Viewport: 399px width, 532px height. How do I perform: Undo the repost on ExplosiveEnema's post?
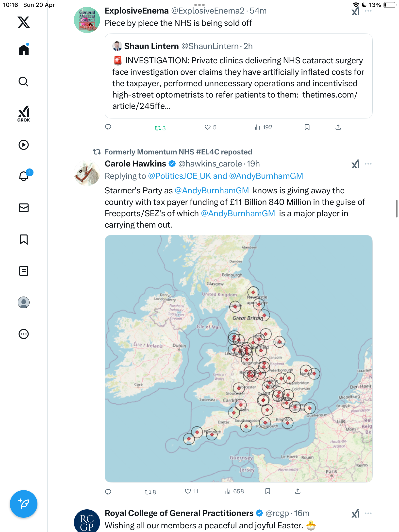160,128
